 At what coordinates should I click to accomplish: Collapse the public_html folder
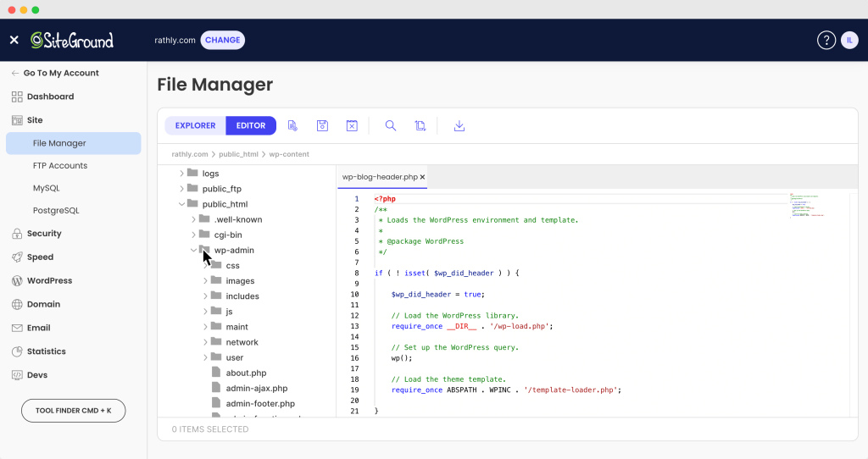point(181,204)
